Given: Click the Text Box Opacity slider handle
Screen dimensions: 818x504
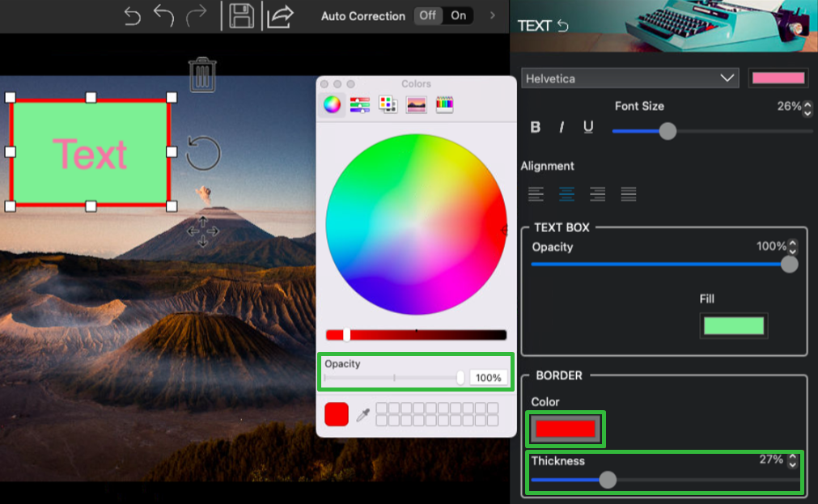Looking at the screenshot, I should point(790,264).
